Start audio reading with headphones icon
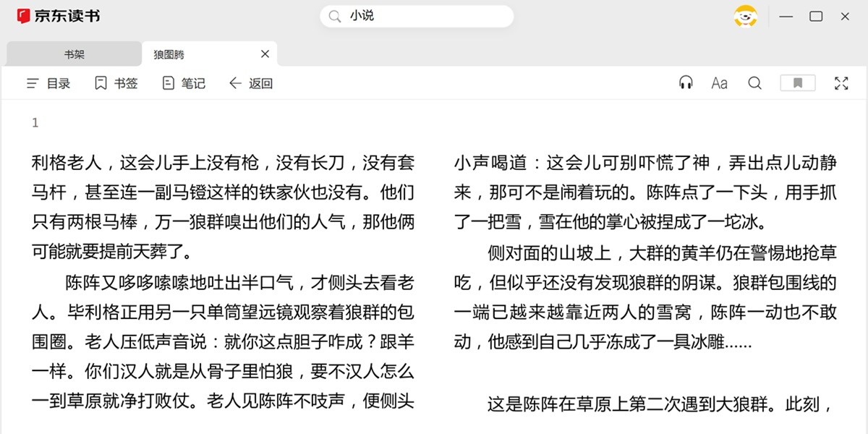The height and width of the screenshot is (434, 868). pos(686,83)
